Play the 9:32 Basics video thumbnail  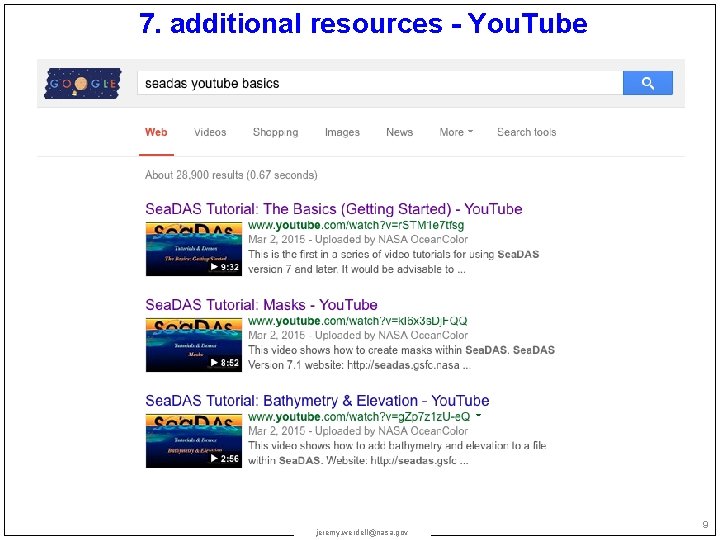click(194, 249)
